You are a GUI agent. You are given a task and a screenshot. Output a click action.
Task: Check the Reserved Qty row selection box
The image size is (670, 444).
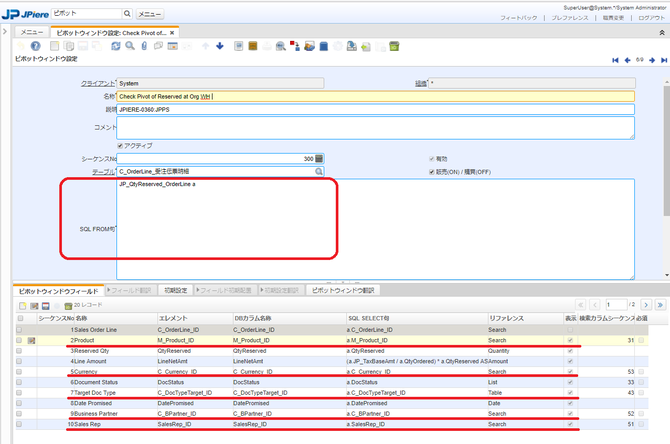pyautogui.click(x=19, y=351)
